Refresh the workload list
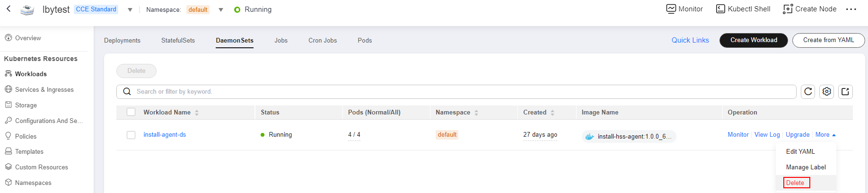 coord(808,92)
